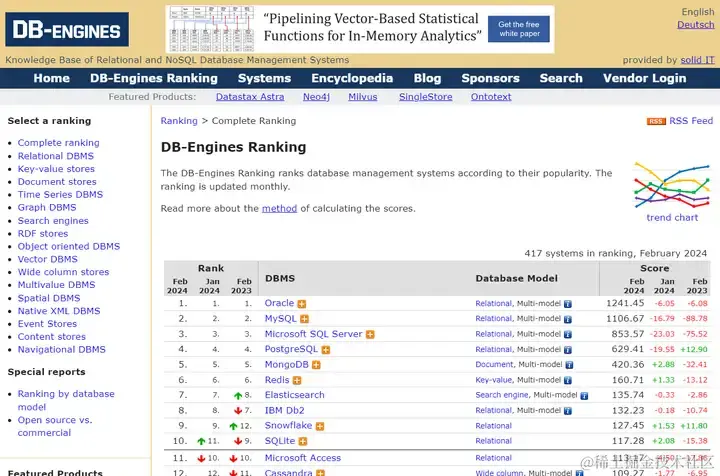This screenshot has height=476, width=720.
Task: Open the Milvus featured product link
Action: [x=363, y=97]
